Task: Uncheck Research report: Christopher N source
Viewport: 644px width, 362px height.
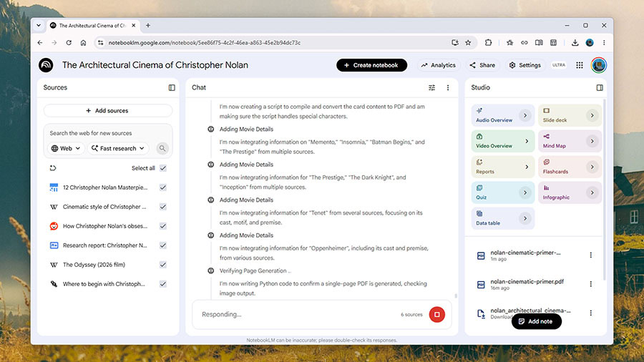Action: tap(163, 245)
